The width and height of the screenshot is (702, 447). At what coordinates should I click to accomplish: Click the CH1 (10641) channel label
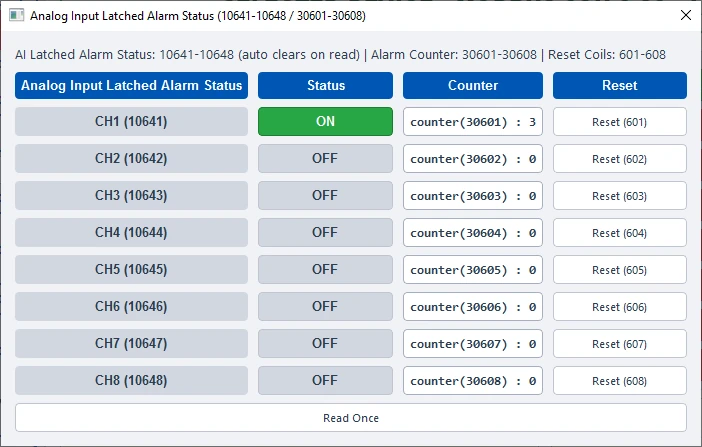(131, 121)
